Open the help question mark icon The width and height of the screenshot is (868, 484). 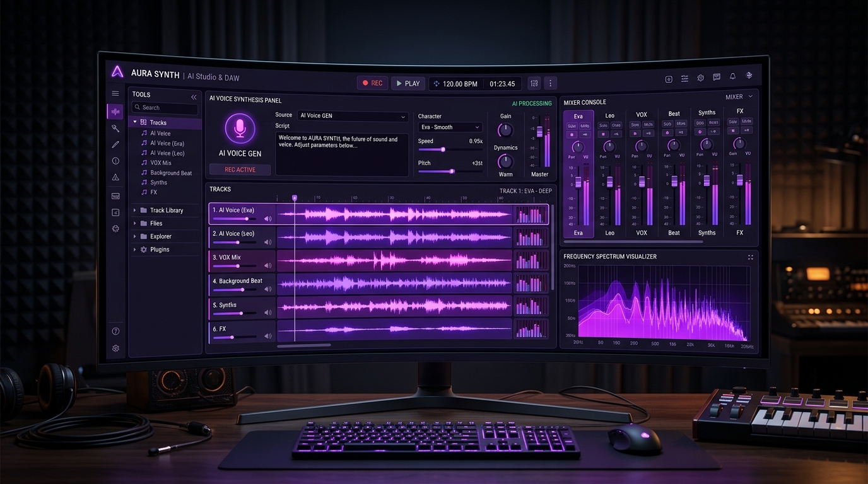point(115,331)
